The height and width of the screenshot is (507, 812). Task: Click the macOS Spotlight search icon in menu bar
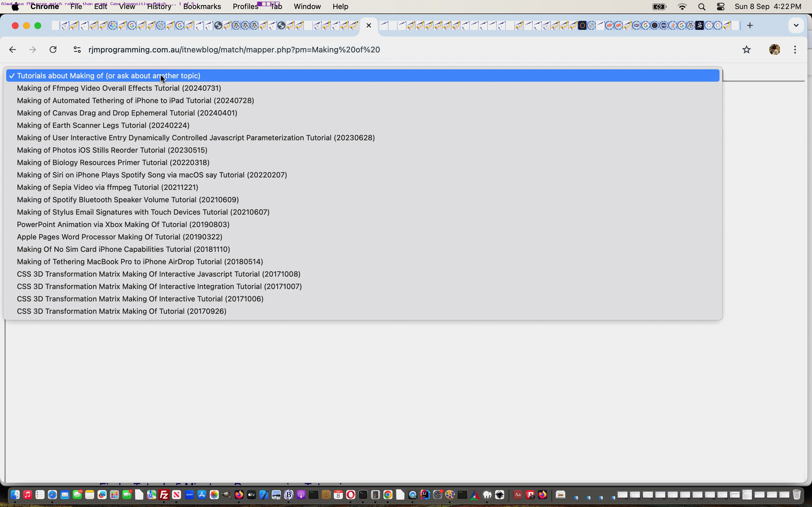(x=701, y=6)
